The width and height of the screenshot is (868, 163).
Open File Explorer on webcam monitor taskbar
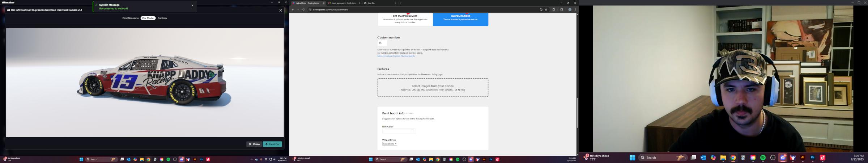[x=723, y=158]
